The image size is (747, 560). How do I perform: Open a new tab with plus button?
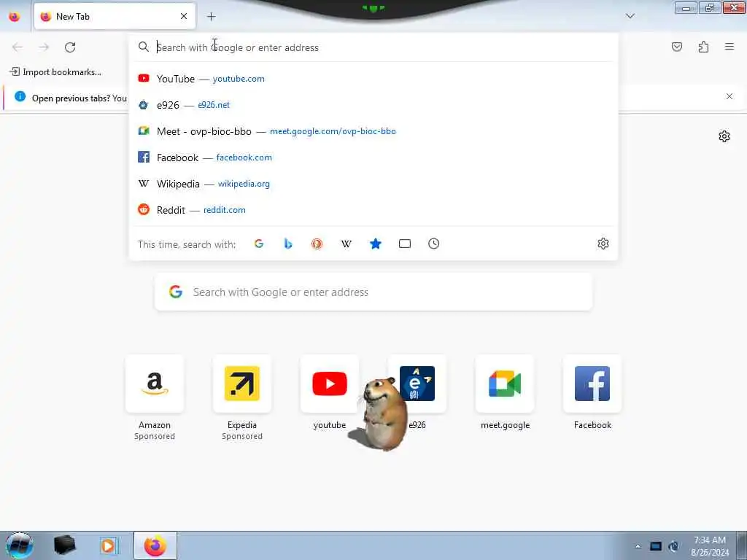[x=211, y=16]
